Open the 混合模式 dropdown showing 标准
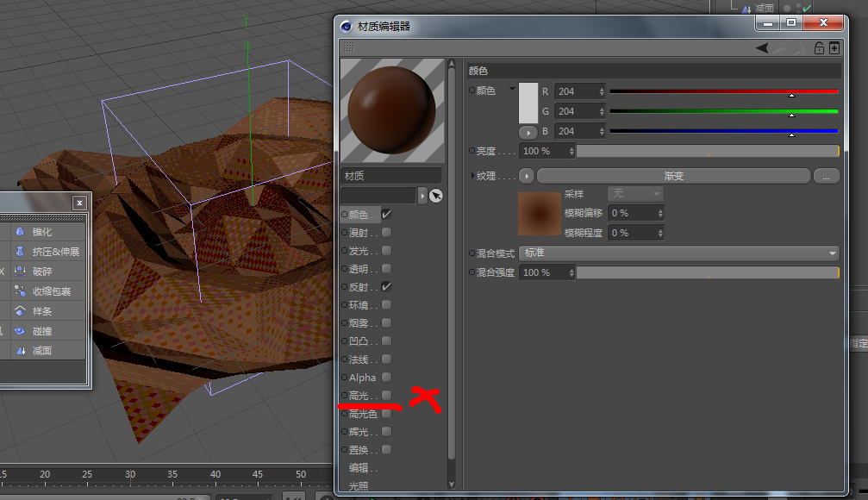Screen dimensions: 868x500 (679, 253)
